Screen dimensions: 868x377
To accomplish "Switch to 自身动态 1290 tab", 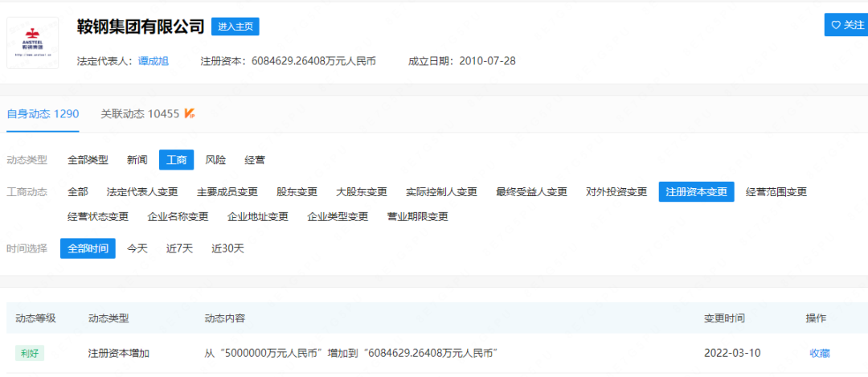I will click(x=43, y=113).
